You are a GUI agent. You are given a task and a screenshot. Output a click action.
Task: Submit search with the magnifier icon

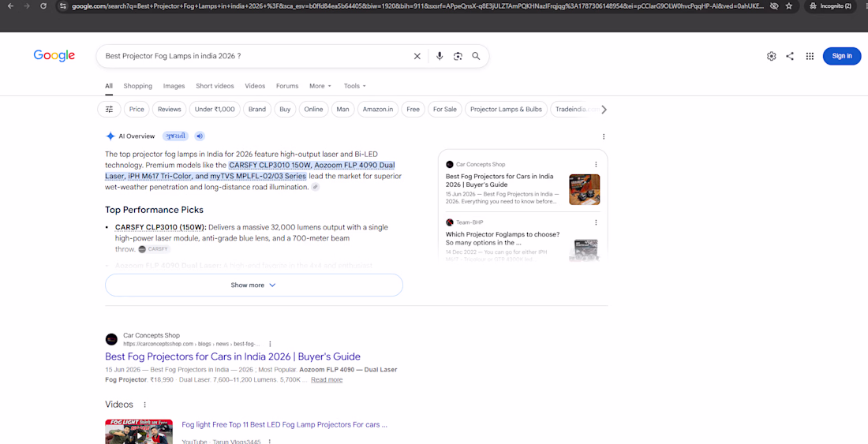[x=476, y=56]
